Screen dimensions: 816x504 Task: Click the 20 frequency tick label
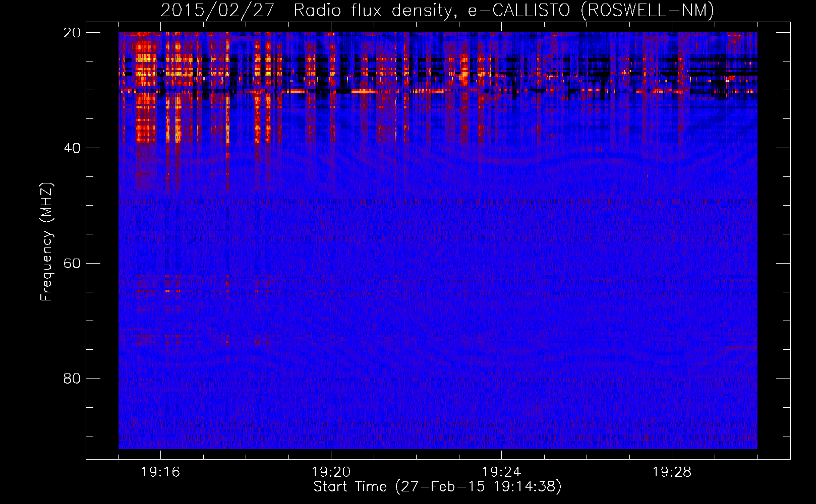pos(73,33)
